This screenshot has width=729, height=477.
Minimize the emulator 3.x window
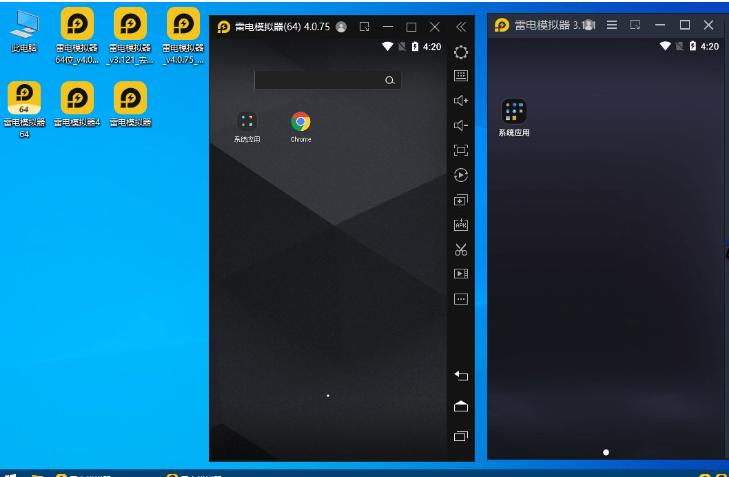click(660, 25)
